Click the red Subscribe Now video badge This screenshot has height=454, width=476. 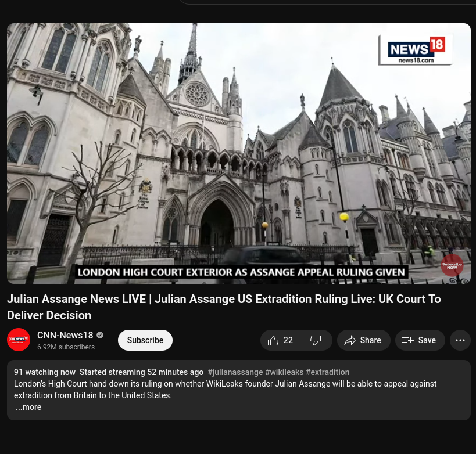tap(452, 265)
